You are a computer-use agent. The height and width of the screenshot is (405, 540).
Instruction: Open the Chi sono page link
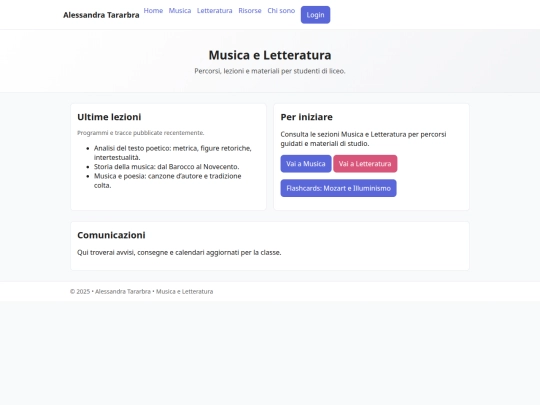tap(281, 11)
